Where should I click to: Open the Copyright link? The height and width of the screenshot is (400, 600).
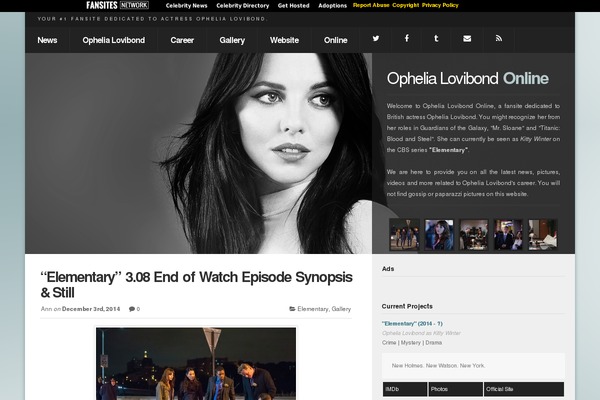406,5
